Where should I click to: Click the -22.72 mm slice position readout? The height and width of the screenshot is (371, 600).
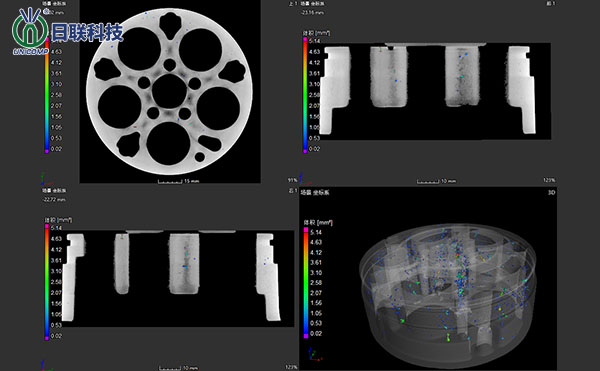[54, 200]
